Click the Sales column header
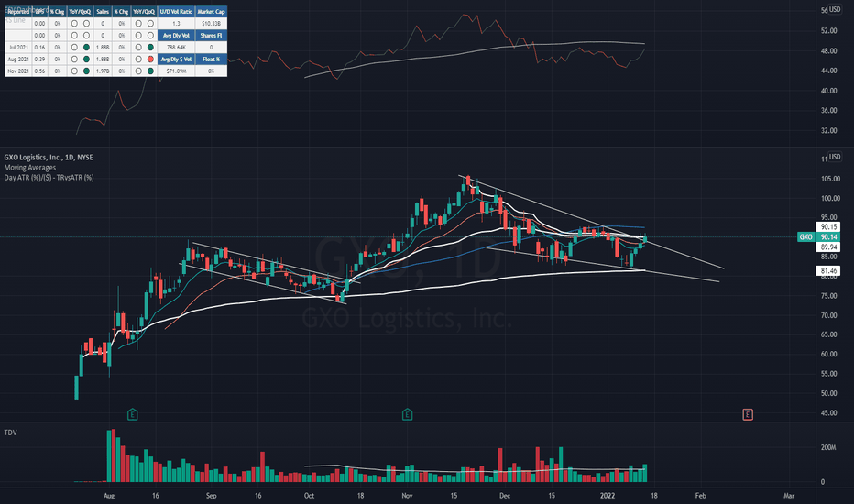Viewport: 854px width, 504px height. coord(103,11)
